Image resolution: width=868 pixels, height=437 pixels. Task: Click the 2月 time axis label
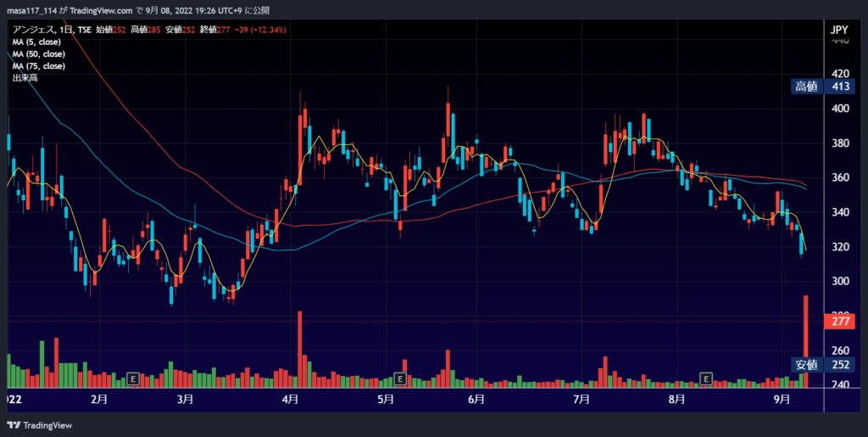tap(98, 400)
